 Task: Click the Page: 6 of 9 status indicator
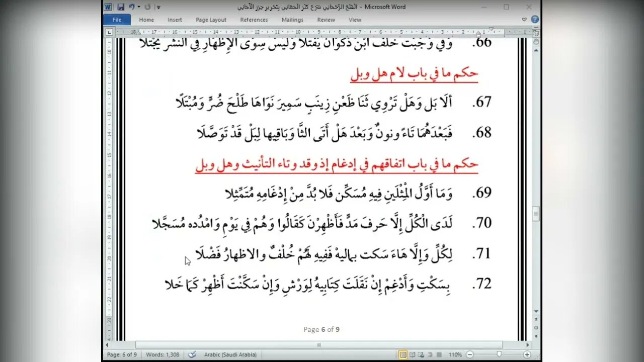(x=122, y=354)
